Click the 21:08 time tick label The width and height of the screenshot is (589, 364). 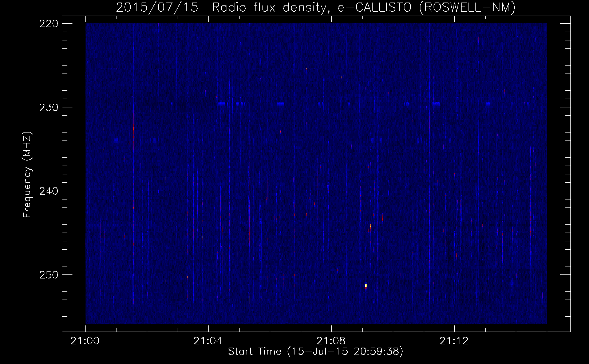tap(331, 341)
